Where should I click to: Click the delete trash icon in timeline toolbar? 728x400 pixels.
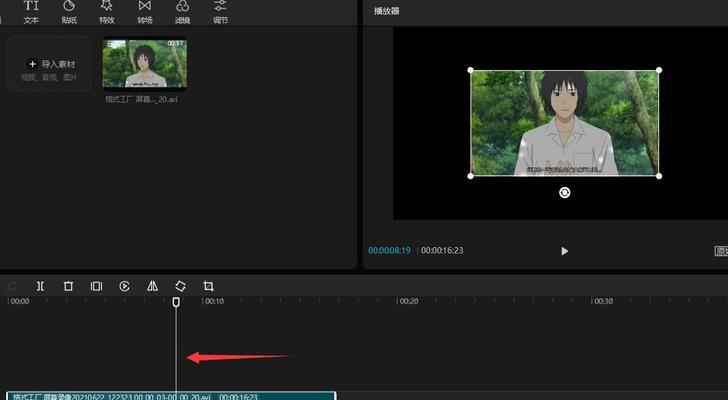pos(68,286)
